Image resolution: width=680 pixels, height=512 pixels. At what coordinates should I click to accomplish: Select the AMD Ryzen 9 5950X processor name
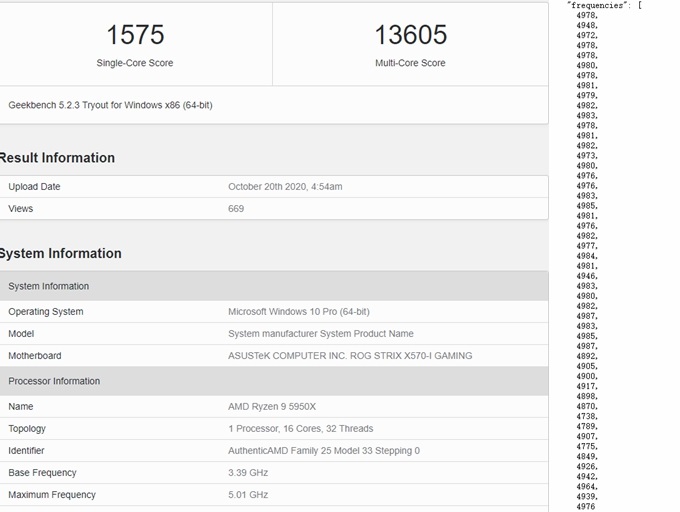[x=272, y=407]
